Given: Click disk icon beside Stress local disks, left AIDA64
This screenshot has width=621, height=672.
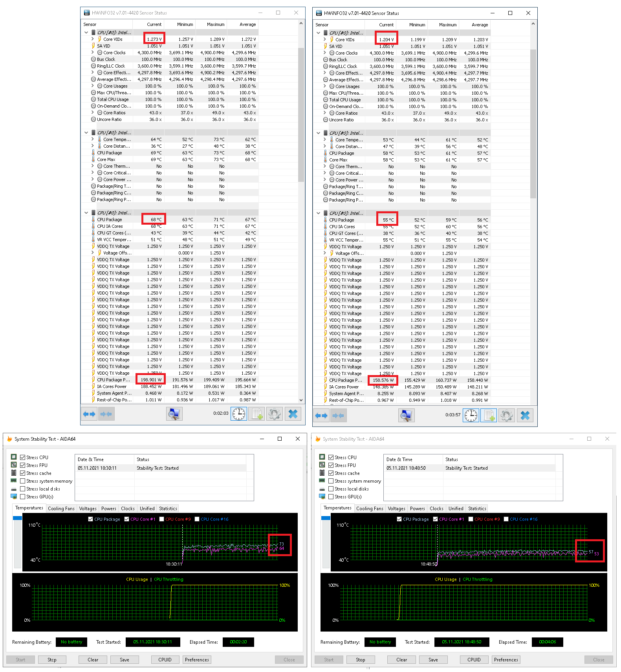Looking at the screenshot, I should point(14,489).
